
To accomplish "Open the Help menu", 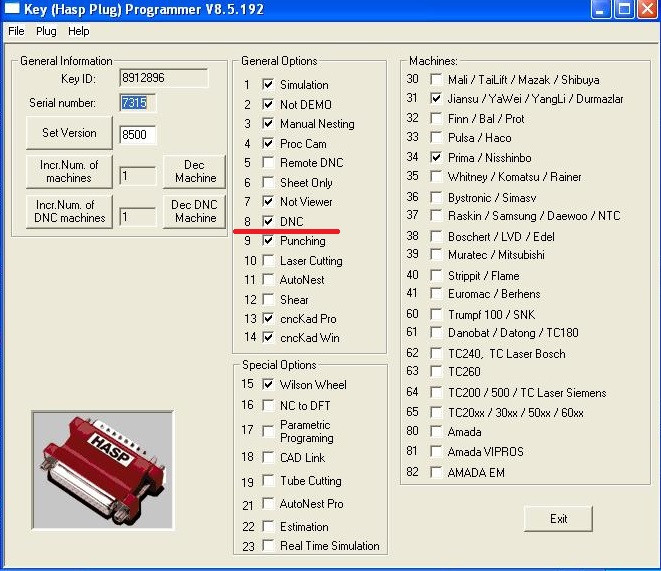I will click(x=79, y=31).
